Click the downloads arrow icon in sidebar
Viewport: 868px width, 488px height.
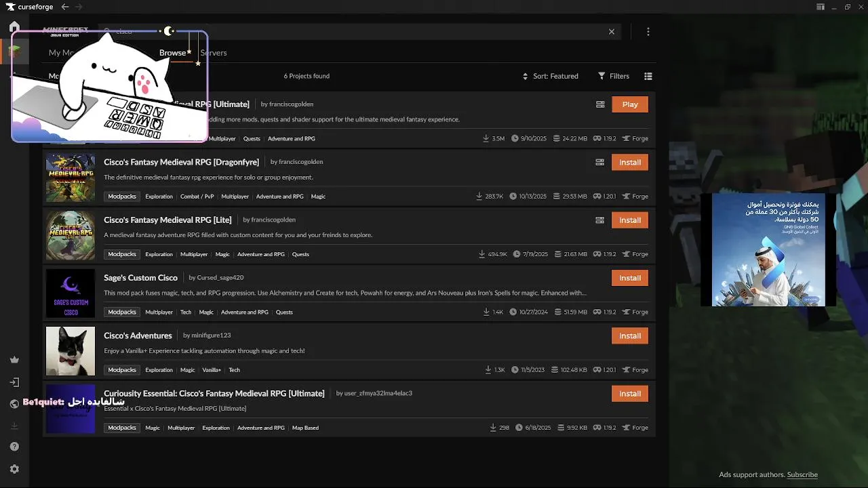14,426
